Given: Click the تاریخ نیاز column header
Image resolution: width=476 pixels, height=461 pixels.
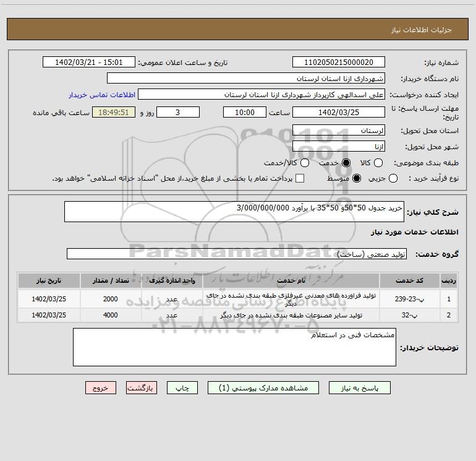Looking at the screenshot, I should (x=49, y=280).
